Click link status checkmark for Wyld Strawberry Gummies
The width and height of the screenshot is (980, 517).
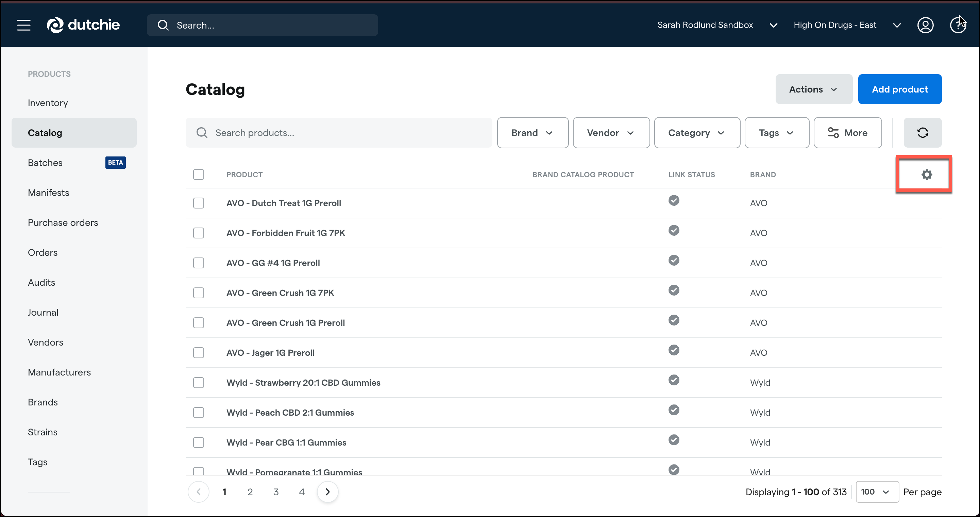674,380
